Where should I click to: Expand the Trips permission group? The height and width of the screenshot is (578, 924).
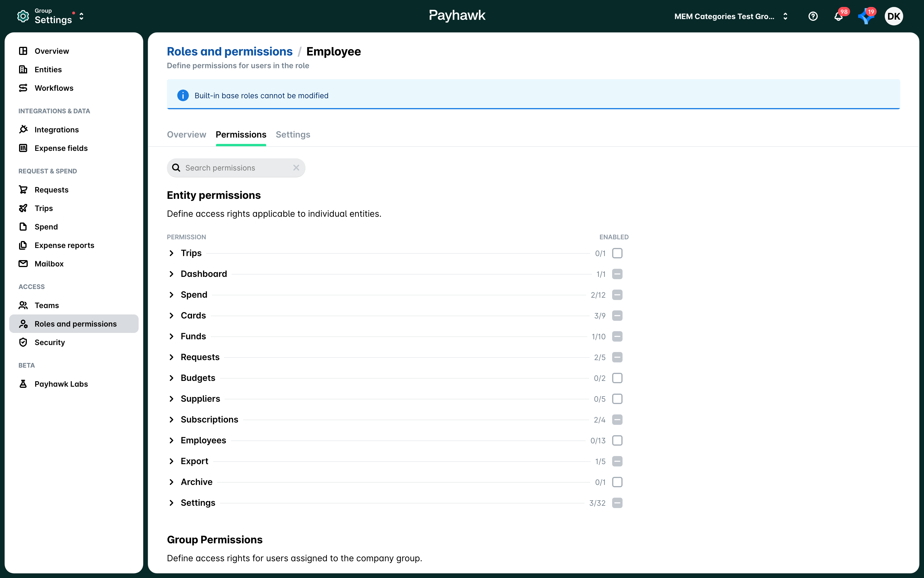[172, 253]
